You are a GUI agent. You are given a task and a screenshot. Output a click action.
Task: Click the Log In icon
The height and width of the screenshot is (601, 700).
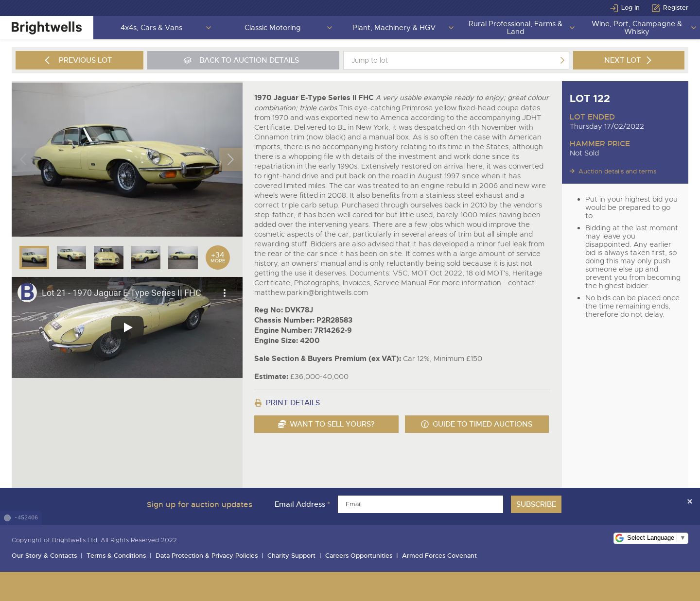[x=614, y=8]
